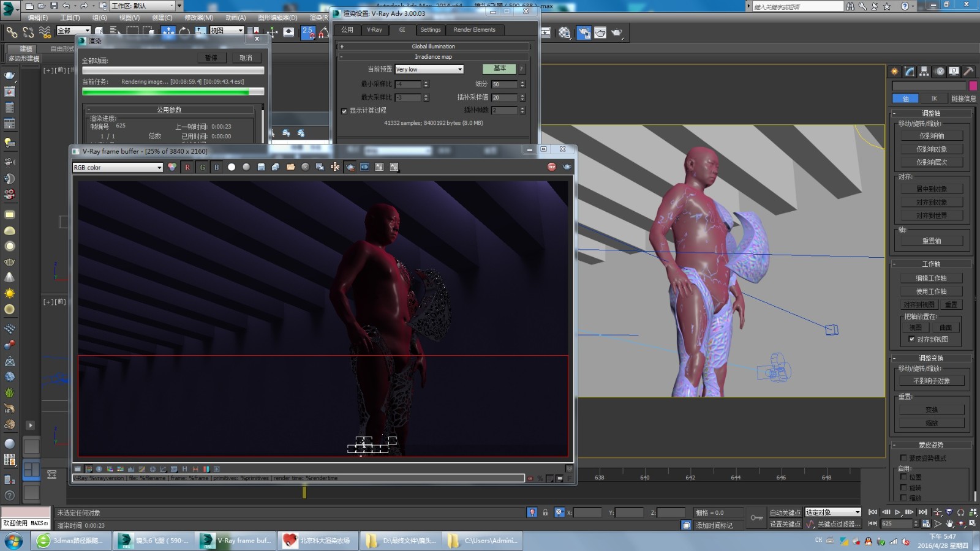Switch to 公用 tab in render setup
Screen dimensions: 980x551
tap(347, 29)
